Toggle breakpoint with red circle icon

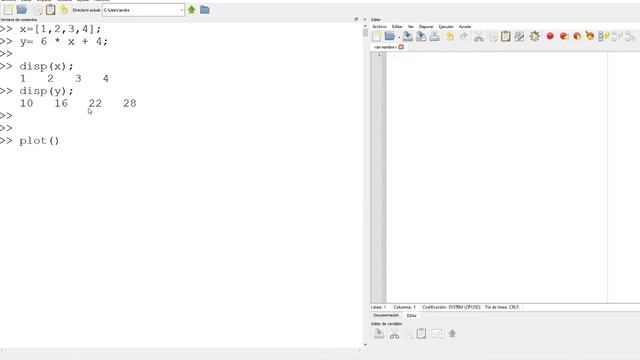pos(550,36)
